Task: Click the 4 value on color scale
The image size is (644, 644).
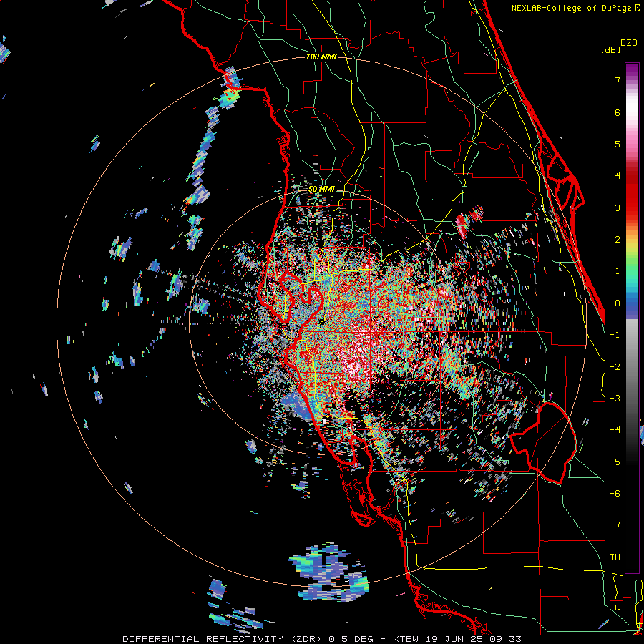Action: (618, 176)
